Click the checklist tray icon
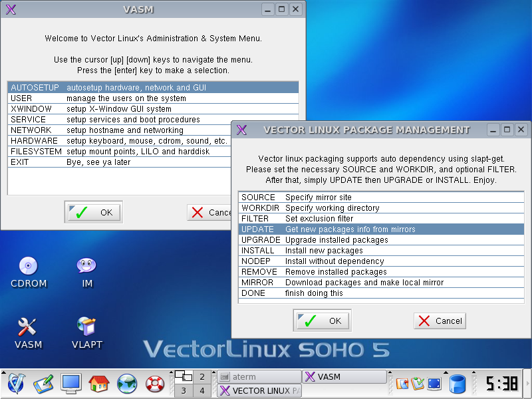 (x=418, y=384)
